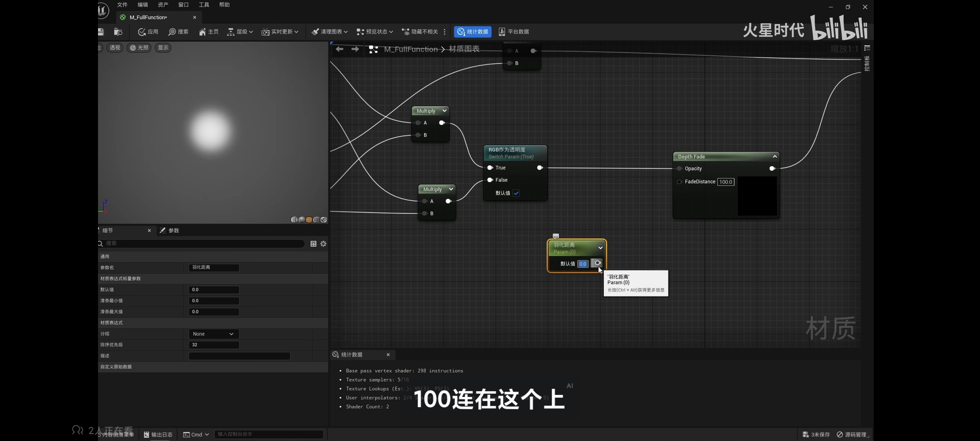Click the Home (主页) toolbar icon
The height and width of the screenshot is (441, 980).
click(203, 32)
